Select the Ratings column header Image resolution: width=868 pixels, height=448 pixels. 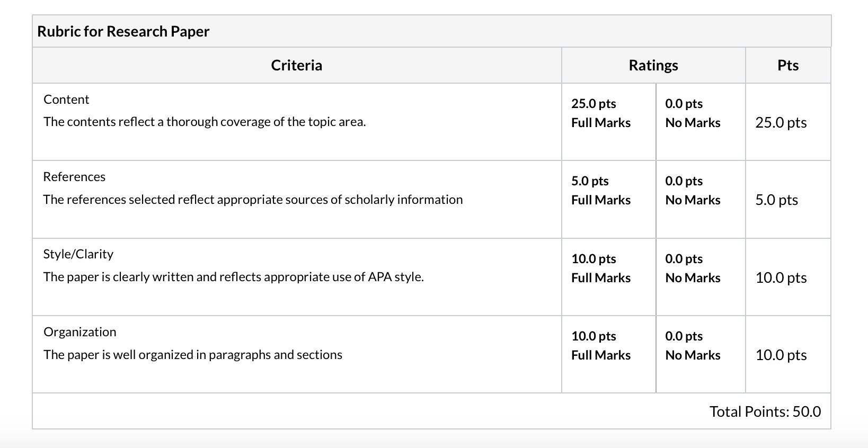coord(653,65)
